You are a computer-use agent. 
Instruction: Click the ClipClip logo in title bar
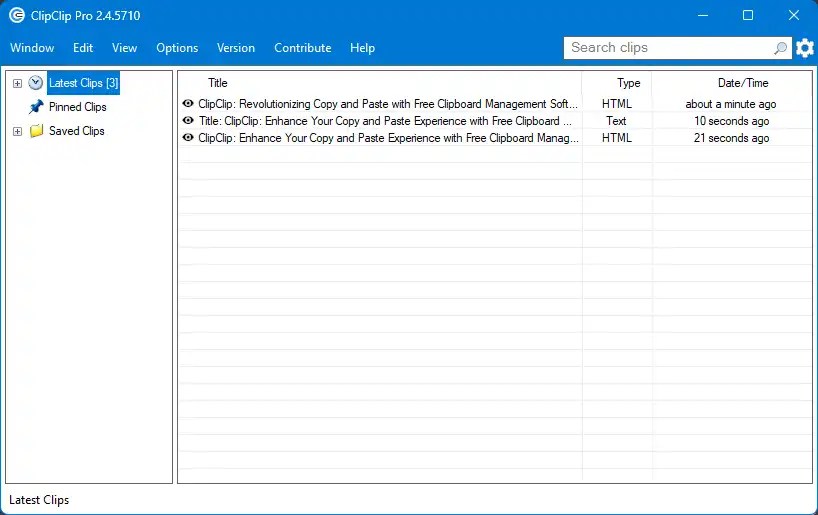[x=17, y=15]
